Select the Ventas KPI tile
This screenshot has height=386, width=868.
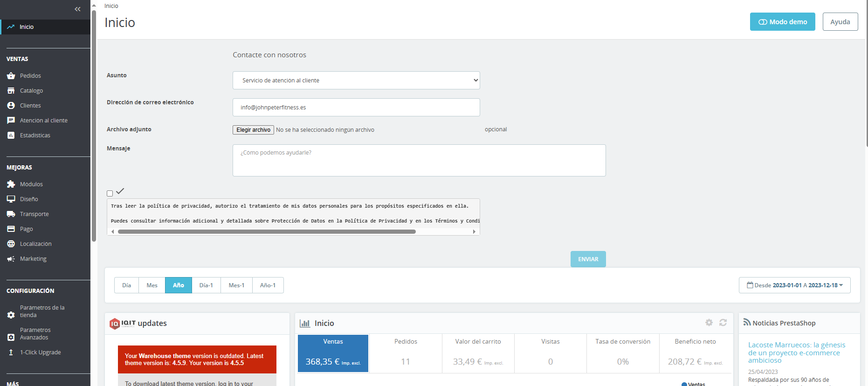pos(333,353)
